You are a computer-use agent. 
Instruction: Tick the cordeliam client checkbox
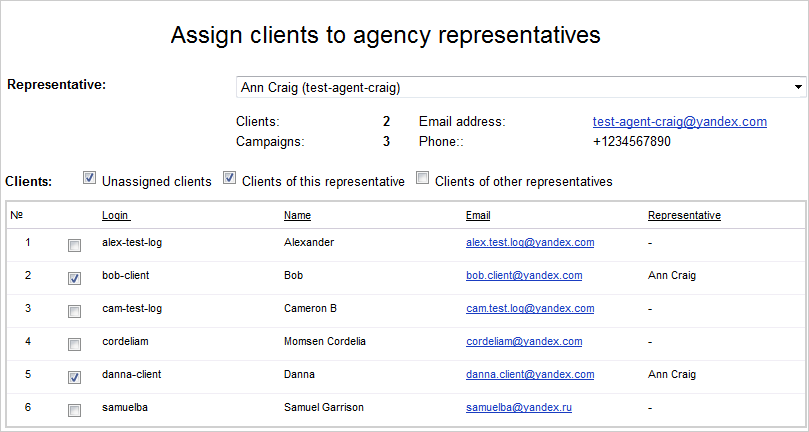click(x=75, y=344)
